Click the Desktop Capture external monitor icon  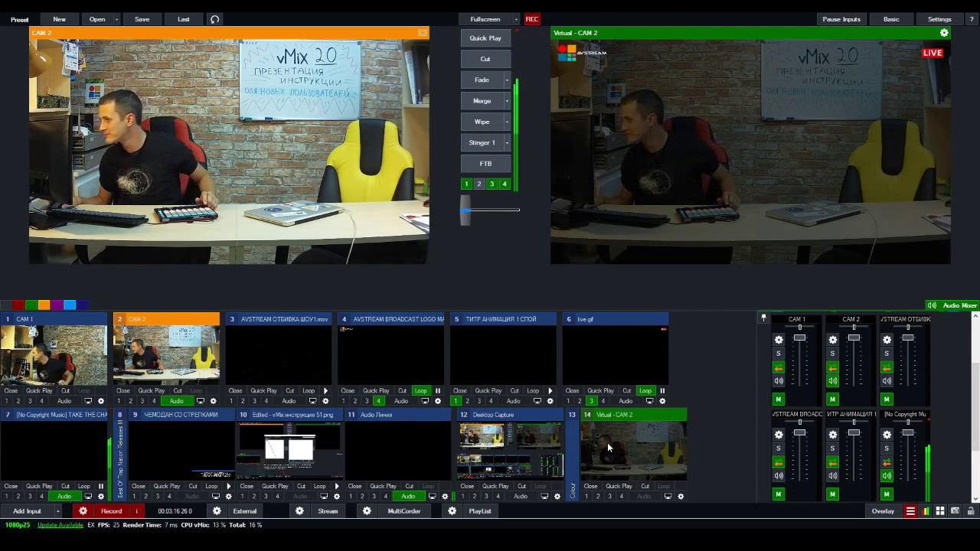tap(544, 497)
